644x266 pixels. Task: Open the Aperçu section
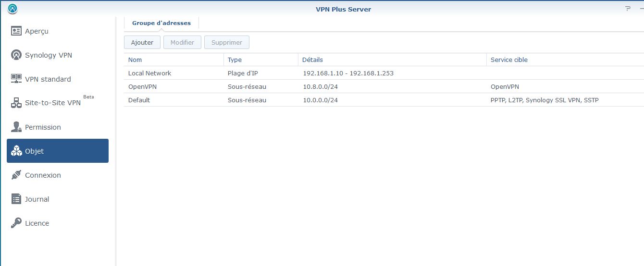click(58, 31)
